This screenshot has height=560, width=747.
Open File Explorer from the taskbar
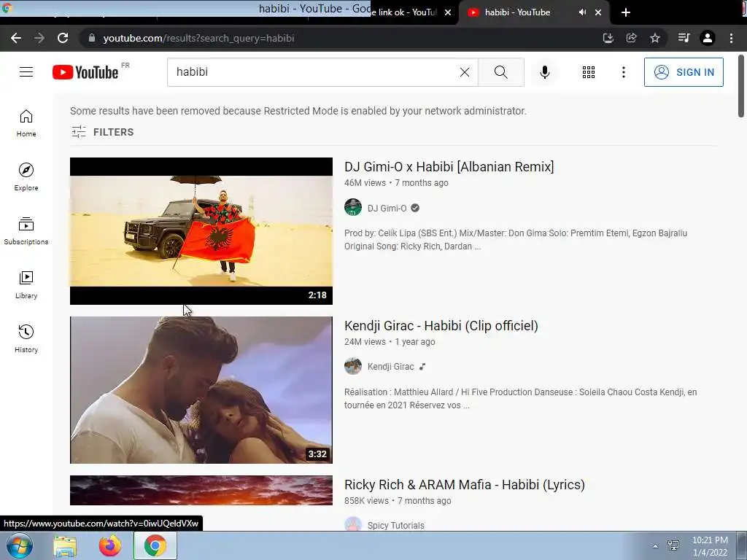[65, 545]
